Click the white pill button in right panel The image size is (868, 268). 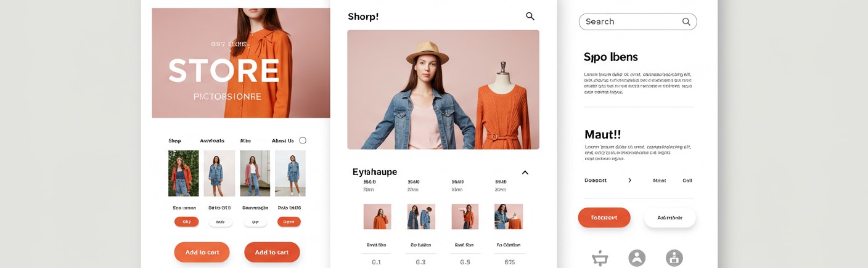coord(669,217)
